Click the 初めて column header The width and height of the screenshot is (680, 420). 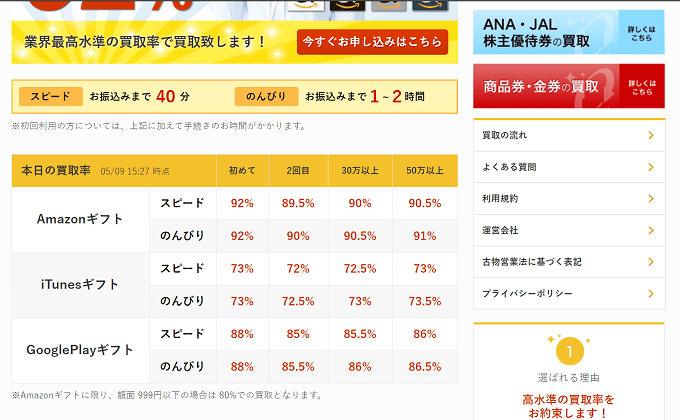pyautogui.click(x=242, y=171)
